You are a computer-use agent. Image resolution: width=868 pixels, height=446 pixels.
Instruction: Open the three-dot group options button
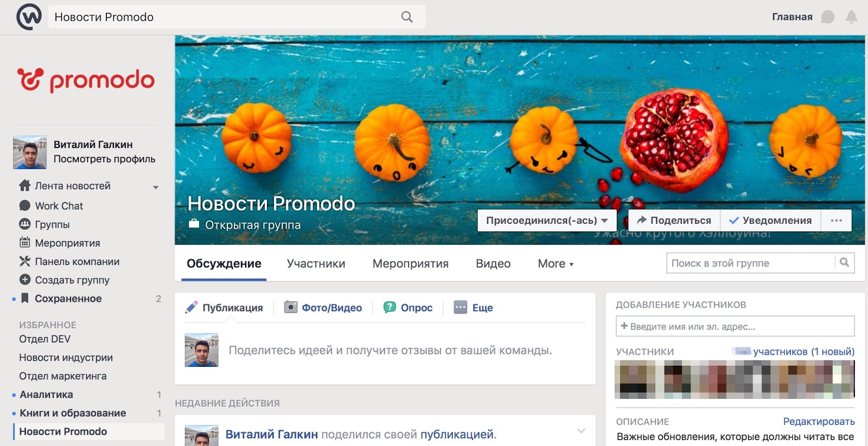(837, 220)
